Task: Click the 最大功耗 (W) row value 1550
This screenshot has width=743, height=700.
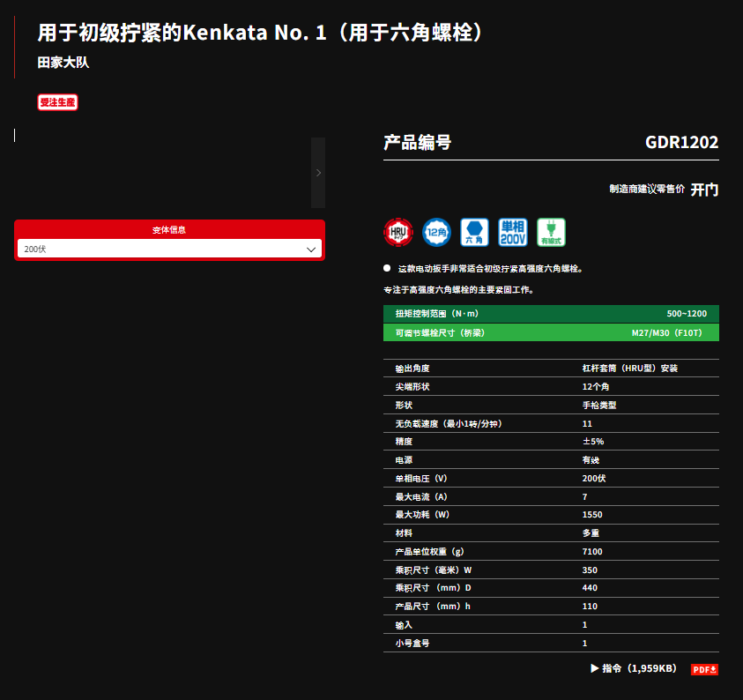Action: tap(592, 515)
